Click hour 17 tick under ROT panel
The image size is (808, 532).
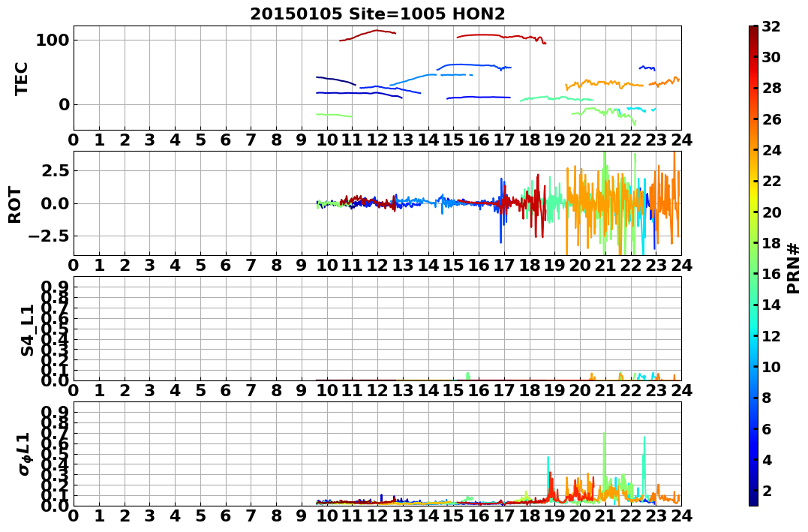[x=504, y=265]
